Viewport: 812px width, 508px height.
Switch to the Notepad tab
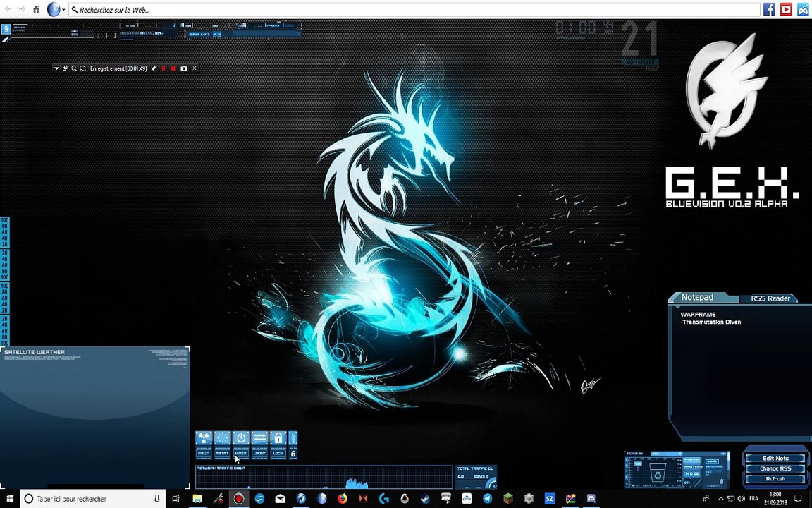(697, 298)
